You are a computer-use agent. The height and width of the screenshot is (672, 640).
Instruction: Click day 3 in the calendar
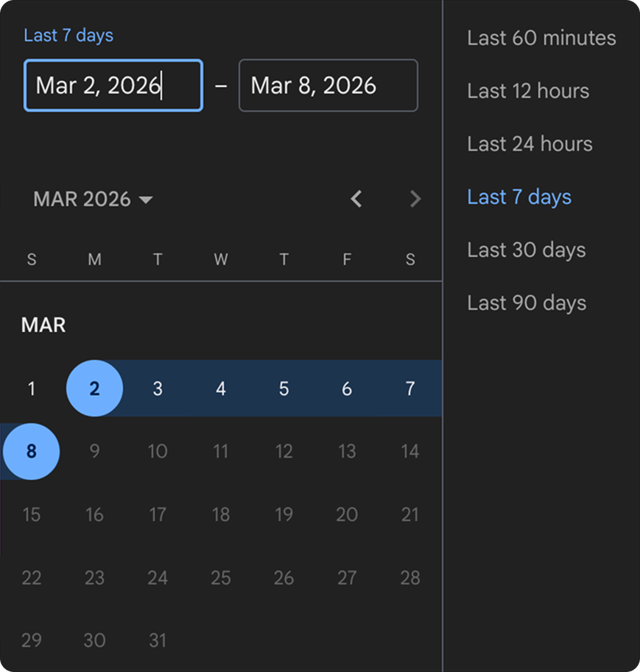[158, 389]
